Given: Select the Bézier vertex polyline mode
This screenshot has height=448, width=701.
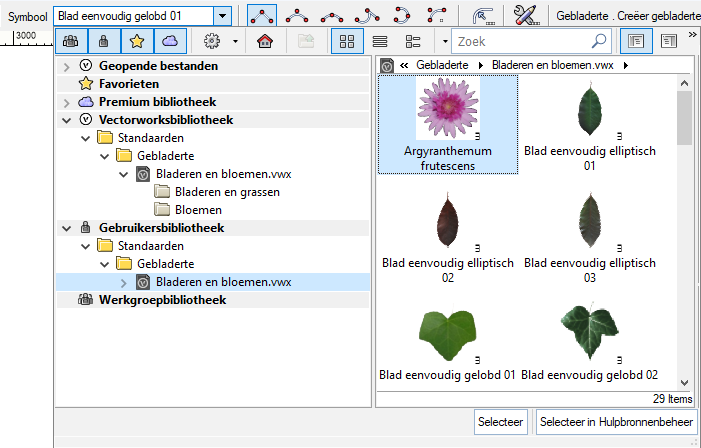Looking at the screenshot, I should [297, 16].
